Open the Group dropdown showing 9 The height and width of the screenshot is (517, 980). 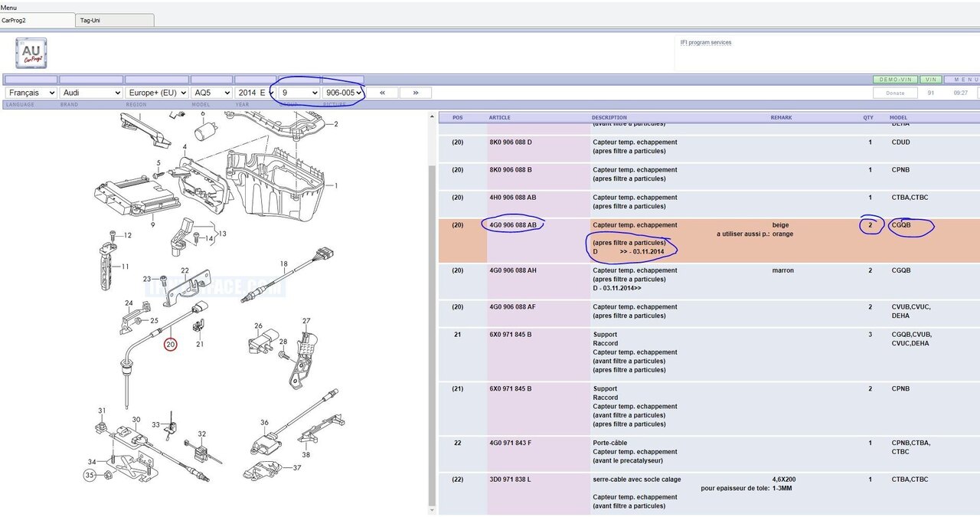coord(299,93)
